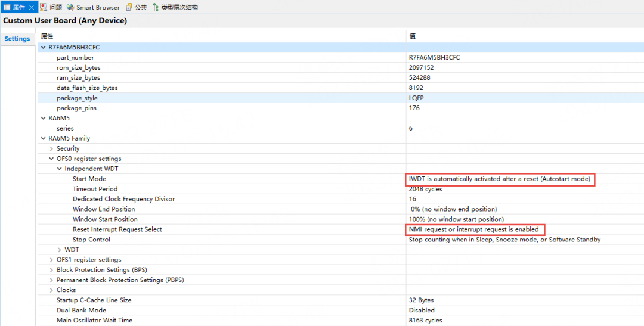Click the 2097152 ROM size value
The width and height of the screenshot is (644, 326).
[422, 68]
